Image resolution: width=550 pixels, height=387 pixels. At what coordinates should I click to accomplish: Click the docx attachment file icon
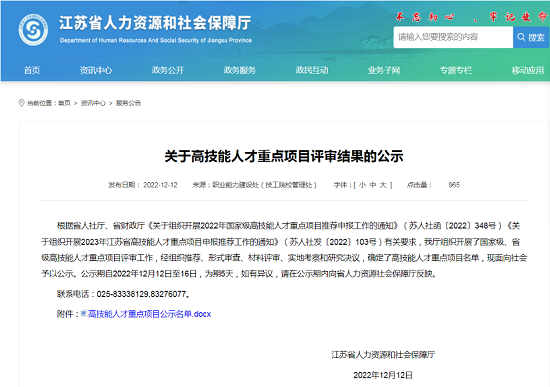click(x=83, y=313)
